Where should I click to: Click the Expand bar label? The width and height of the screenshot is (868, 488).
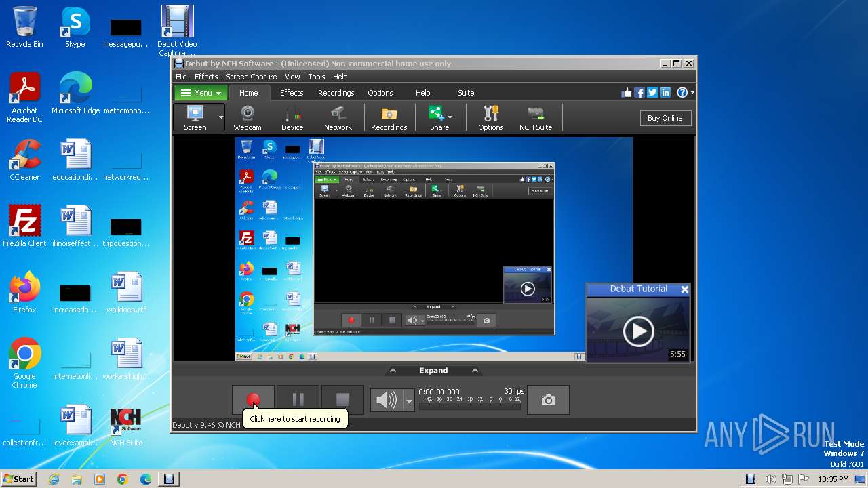coord(433,371)
